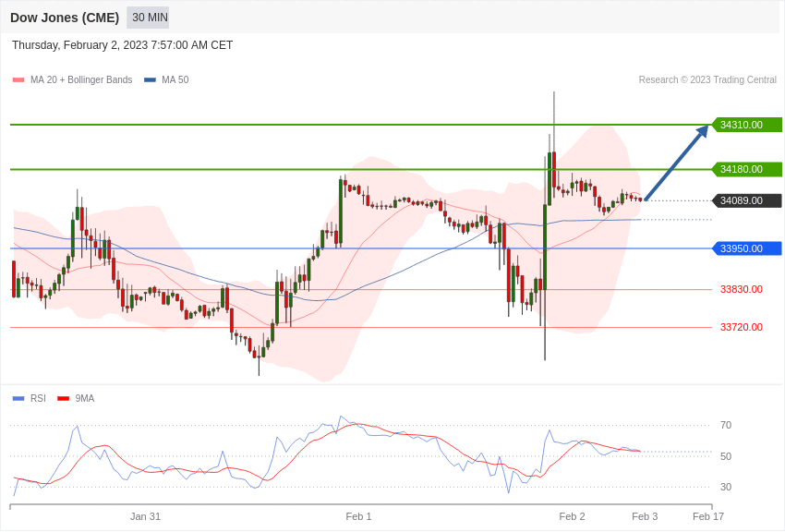Click the 34089.00 current price label

pyautogui.click(x=746, y=200)
